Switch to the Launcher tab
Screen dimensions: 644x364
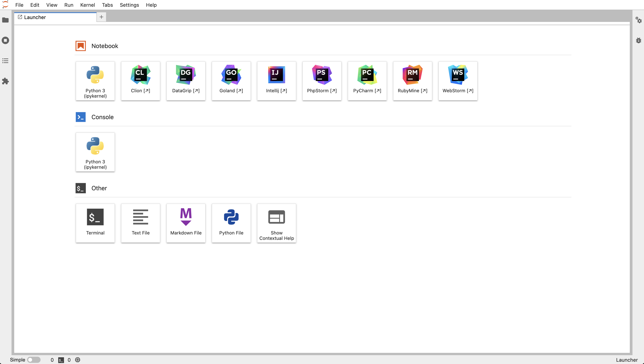(35, 17)
